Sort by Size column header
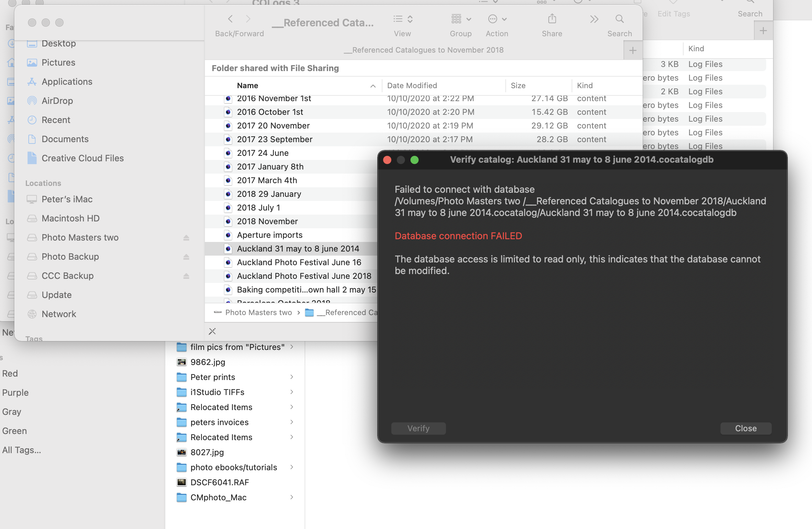The image size is (812, 529). click(x=518, y=85)
